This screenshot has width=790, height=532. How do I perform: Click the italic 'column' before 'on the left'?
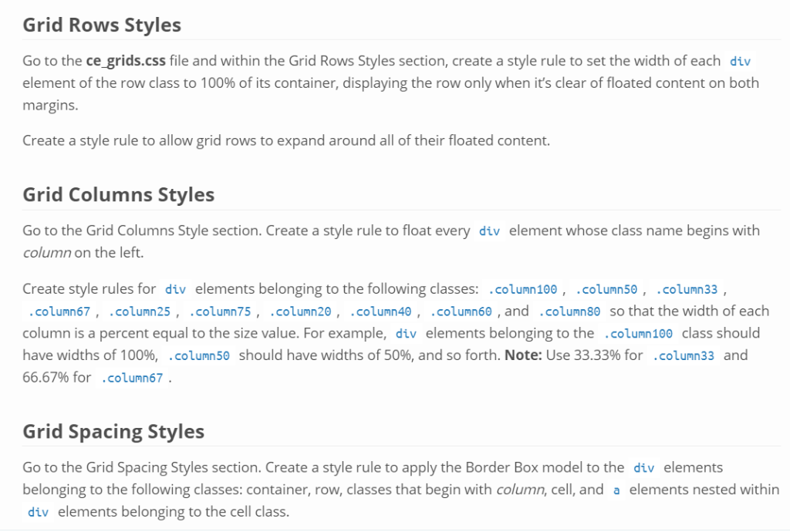(46, 253)
